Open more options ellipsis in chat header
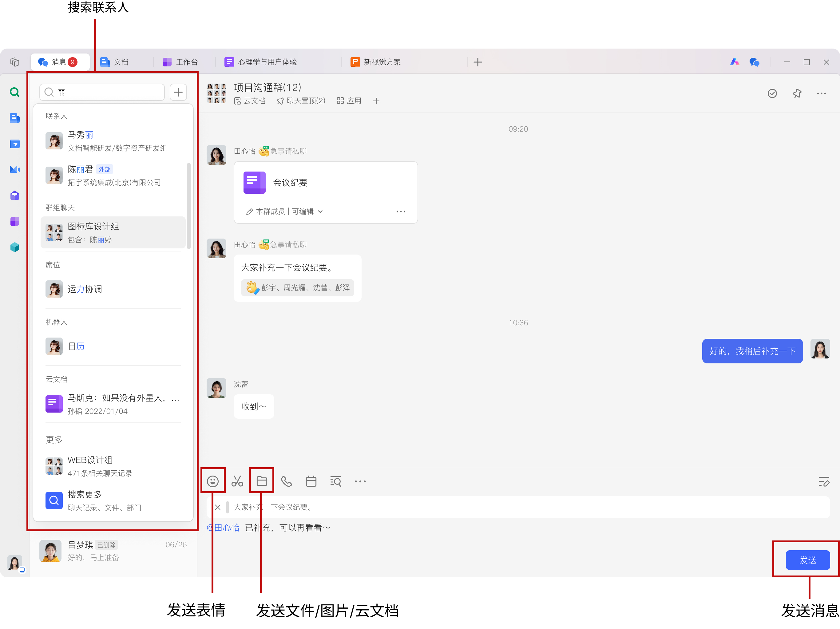The image size is (840, 629). click(x=821, y=93)
